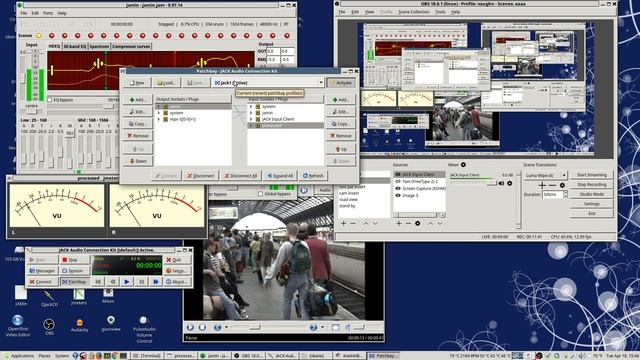
Task: Expand the system output socket
Action: 159,113
